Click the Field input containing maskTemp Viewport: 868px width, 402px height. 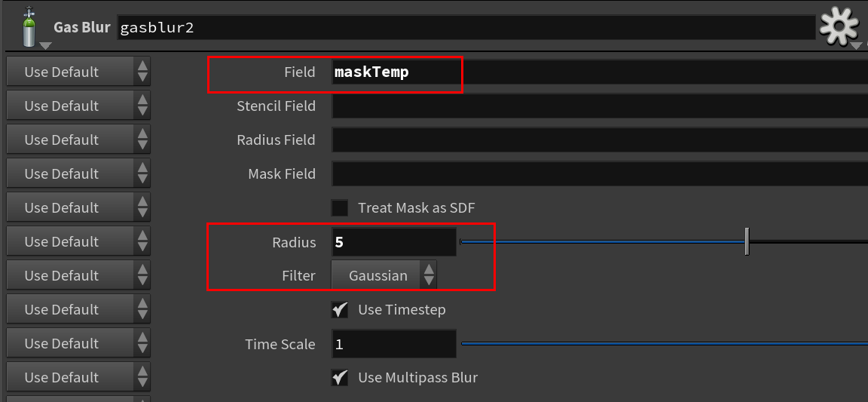600,72
